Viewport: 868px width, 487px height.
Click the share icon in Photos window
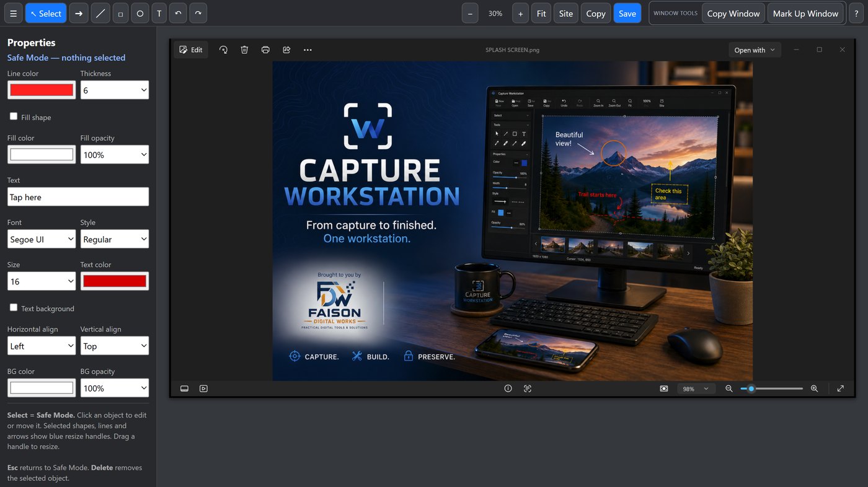(286, 50)
